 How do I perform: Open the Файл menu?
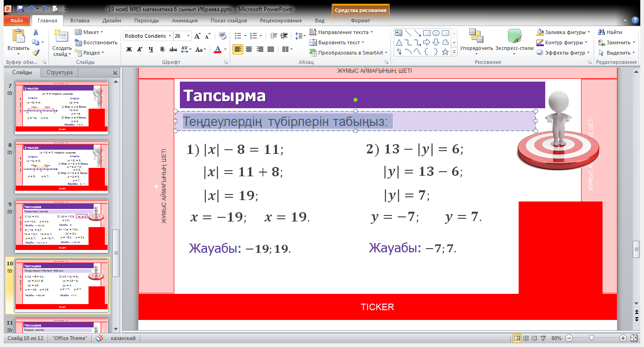coord(17,21)
